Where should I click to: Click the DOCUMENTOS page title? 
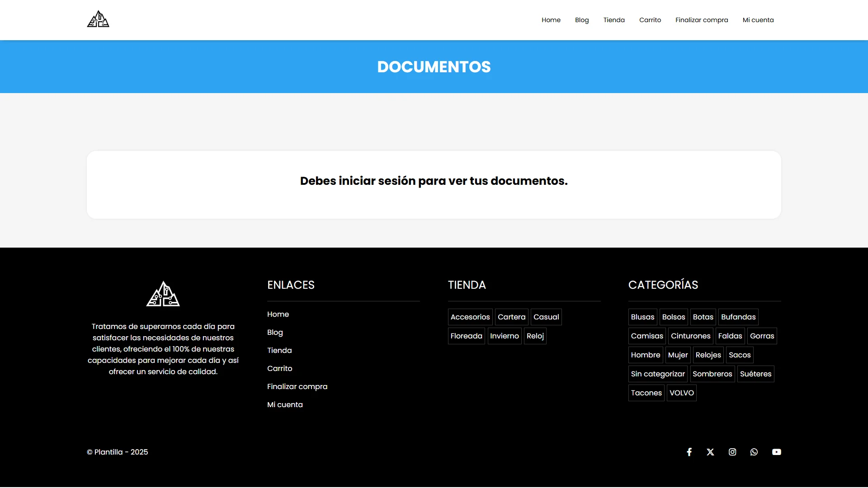[x=434, y=67]
